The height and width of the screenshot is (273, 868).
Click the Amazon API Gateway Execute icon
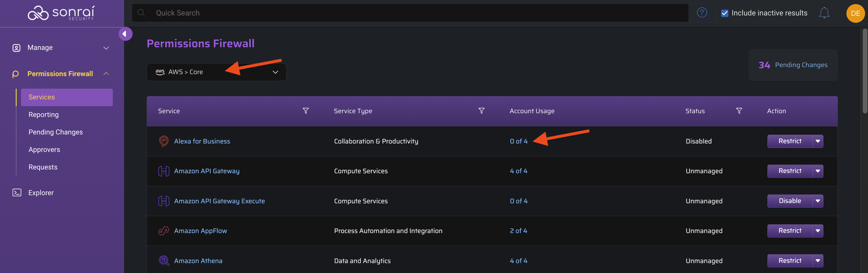164,201
